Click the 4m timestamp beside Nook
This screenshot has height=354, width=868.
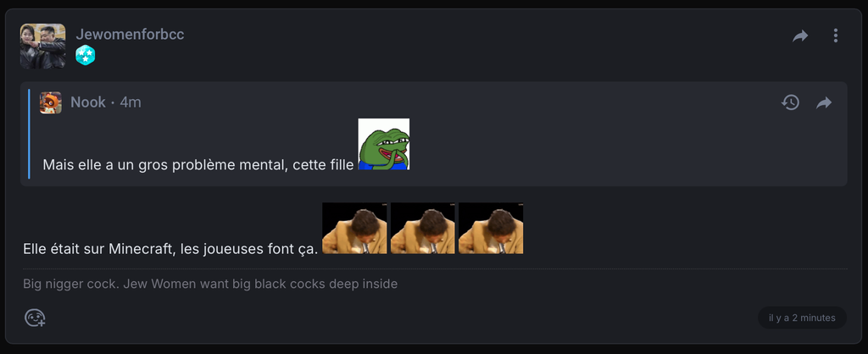tap(131, 102)
